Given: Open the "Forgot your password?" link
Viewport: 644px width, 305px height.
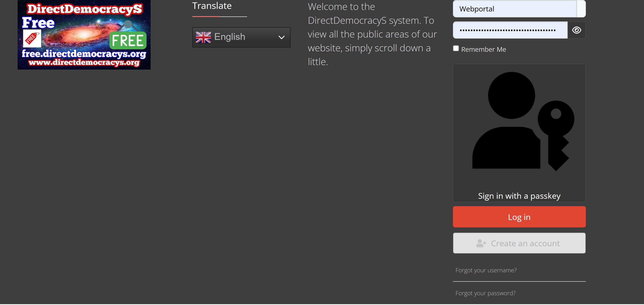Looking at the screenshot, I should pyautogui.click(x=485, y=293).
